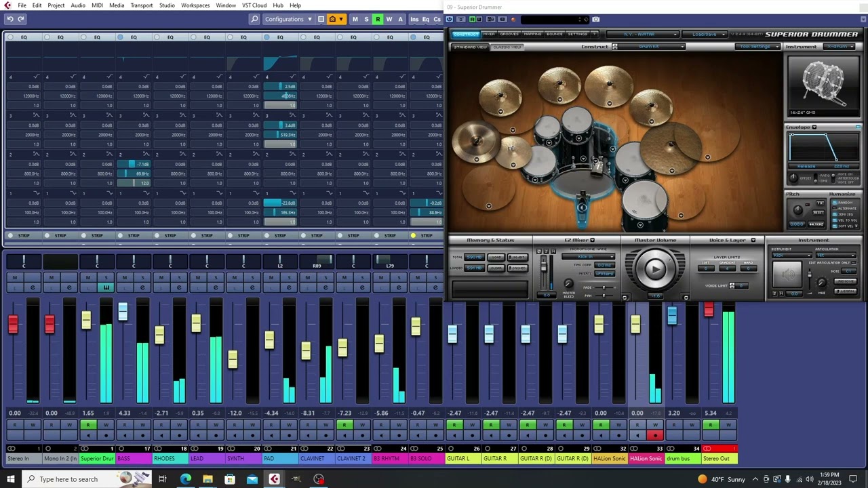Toggle the 16-bit option
The image size is (868, 488).
517,258
